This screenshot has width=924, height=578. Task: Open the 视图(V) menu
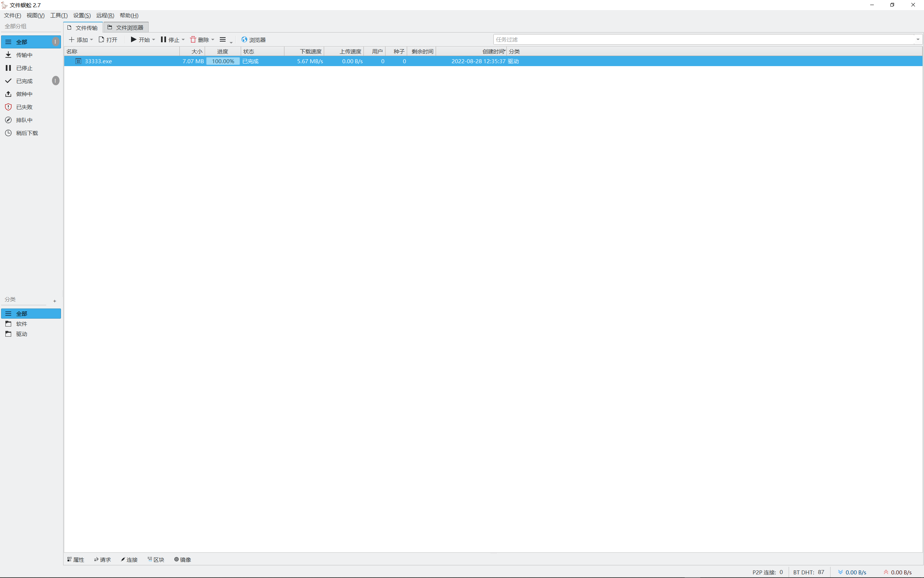[35, 15]
